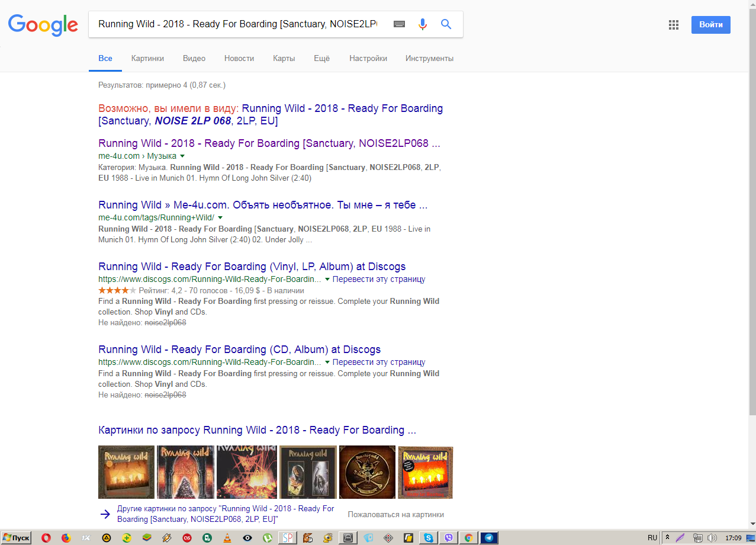
Task: Expand dropdown arrow beside me-4u.com/tags/Running+Wild/
Action: (x=220, y=218)
